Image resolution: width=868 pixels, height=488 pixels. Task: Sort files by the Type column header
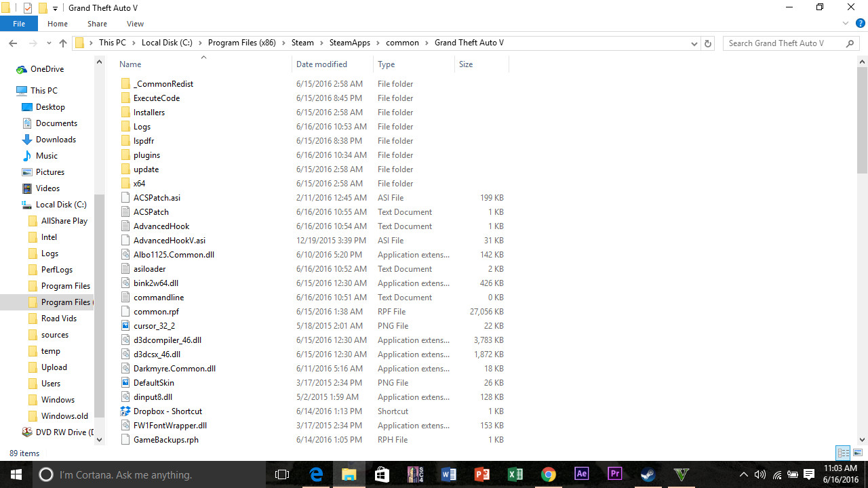click(x=387, y=64)
